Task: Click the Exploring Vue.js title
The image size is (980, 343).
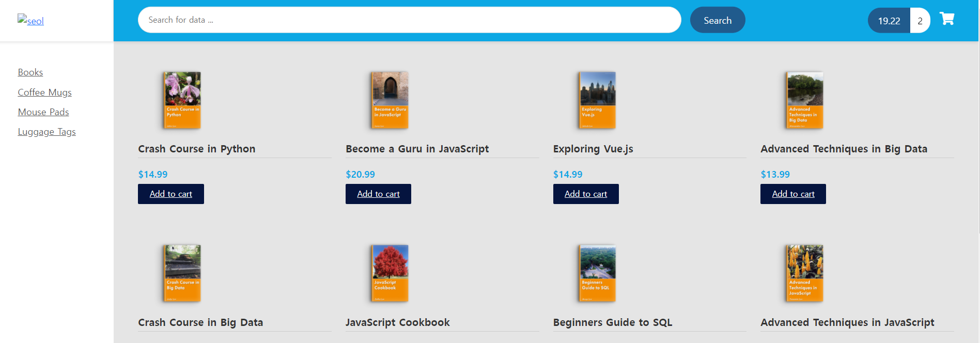Action: coord(593,149)
